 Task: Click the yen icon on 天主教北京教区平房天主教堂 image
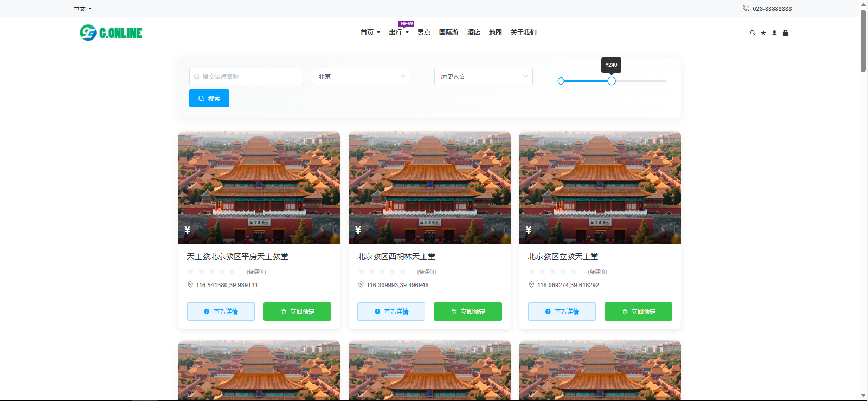pos(187,230)
